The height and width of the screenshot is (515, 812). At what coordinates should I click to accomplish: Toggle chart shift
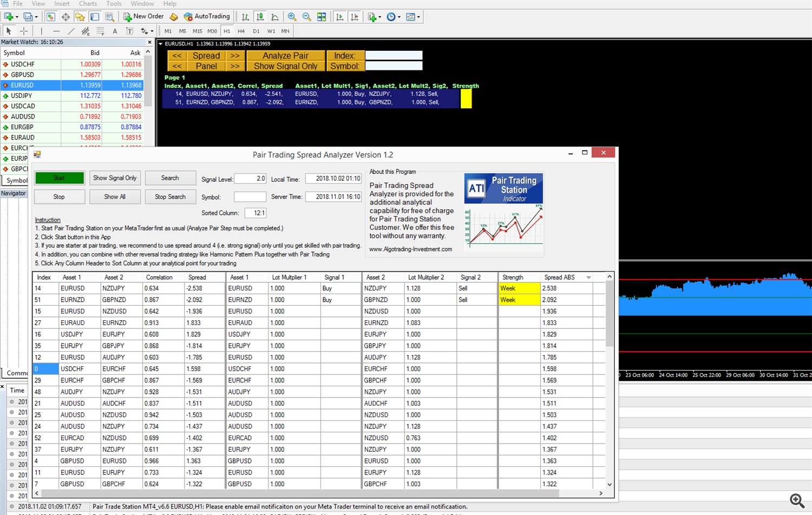click(x=355, y=17)
